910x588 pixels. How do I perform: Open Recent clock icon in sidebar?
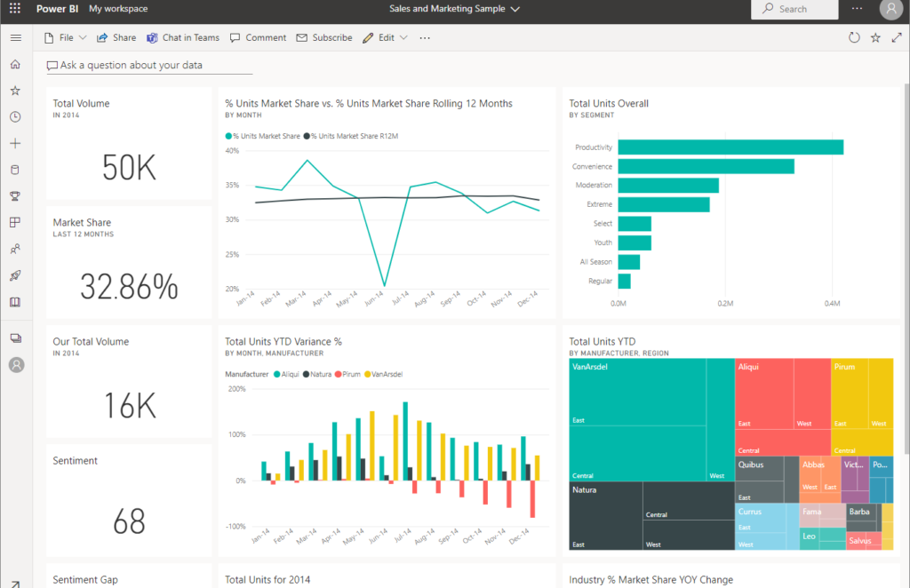point(15,117)
